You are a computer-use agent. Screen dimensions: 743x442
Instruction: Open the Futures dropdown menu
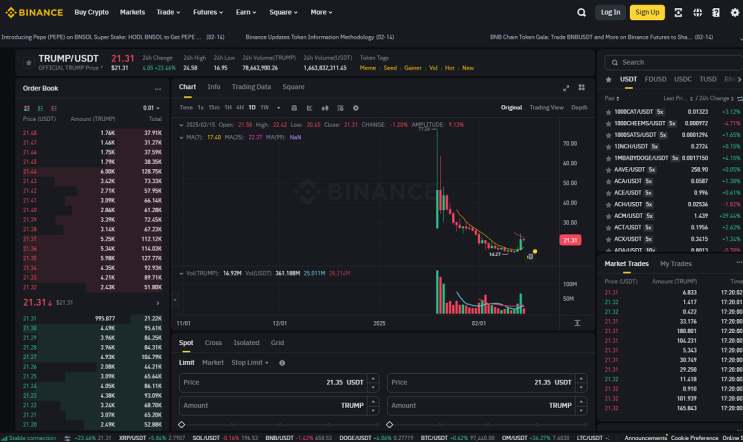208,12
